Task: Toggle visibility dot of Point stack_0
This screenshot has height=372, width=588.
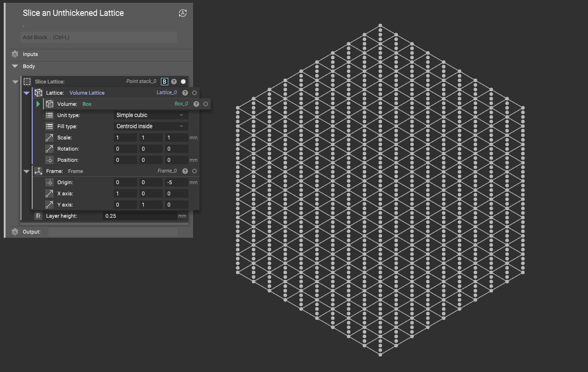Action: [x=183, y=82]
